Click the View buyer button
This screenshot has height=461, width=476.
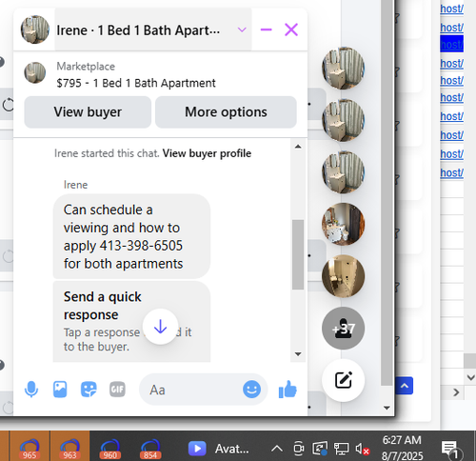point(88,112)
